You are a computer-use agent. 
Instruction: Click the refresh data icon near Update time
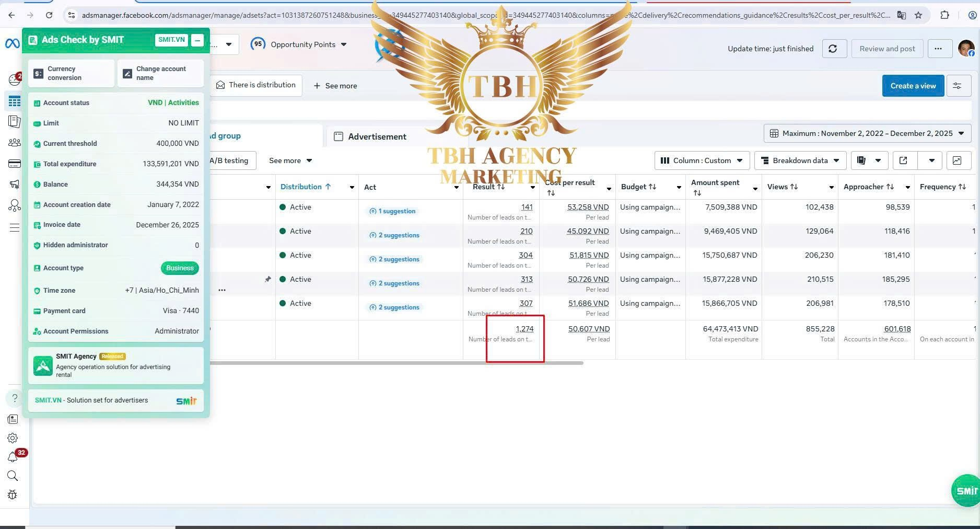tap(834, 49)
